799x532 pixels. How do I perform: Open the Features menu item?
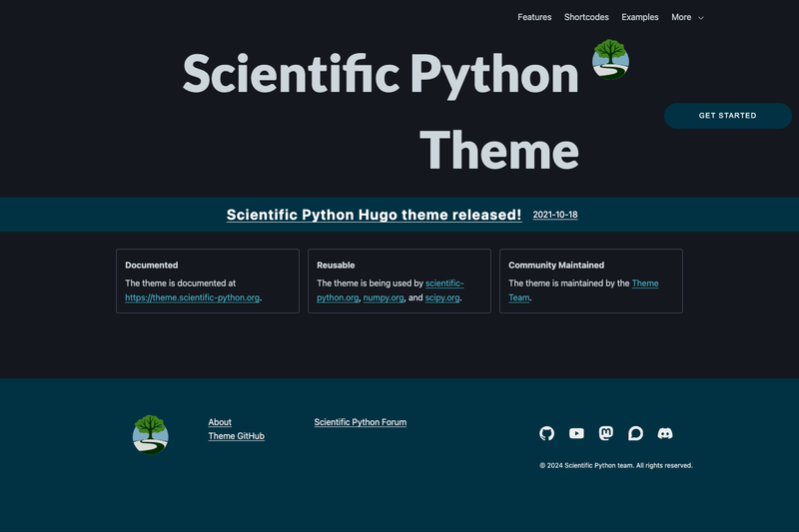pos(534,17)
